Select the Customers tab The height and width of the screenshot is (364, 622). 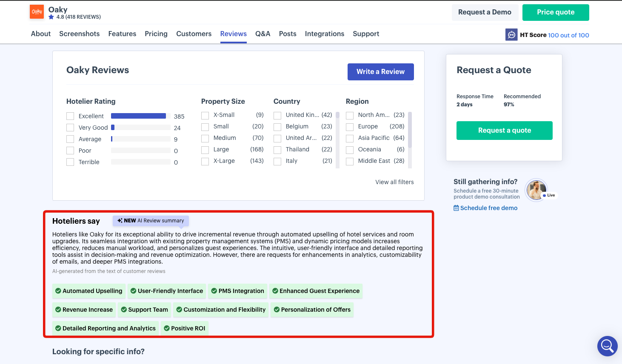194,34
